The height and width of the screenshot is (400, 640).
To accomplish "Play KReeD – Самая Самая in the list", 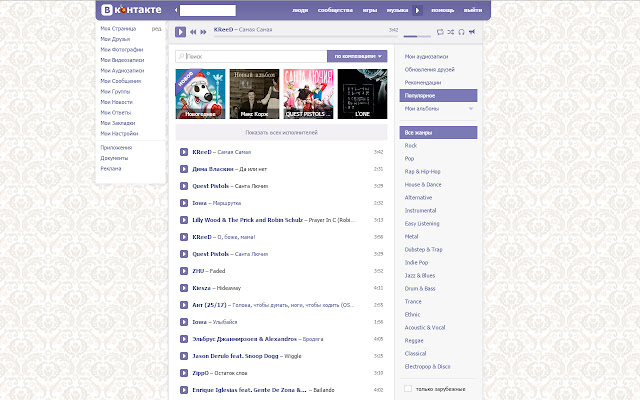I will pos(184,152).
